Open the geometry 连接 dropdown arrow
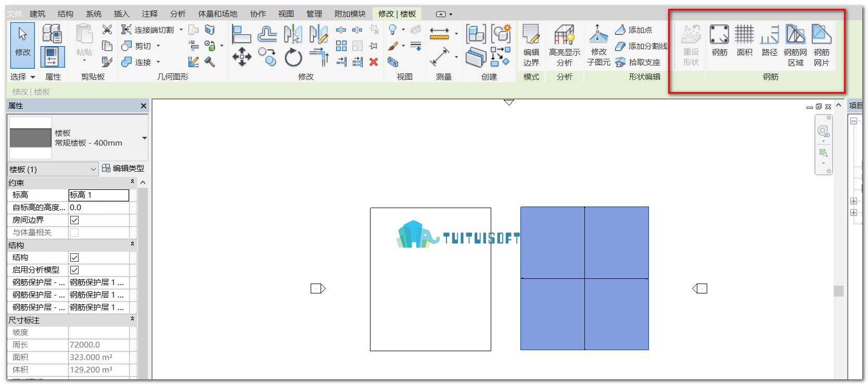The width and height of the screenshot is (868, 385). pos(158,62)
